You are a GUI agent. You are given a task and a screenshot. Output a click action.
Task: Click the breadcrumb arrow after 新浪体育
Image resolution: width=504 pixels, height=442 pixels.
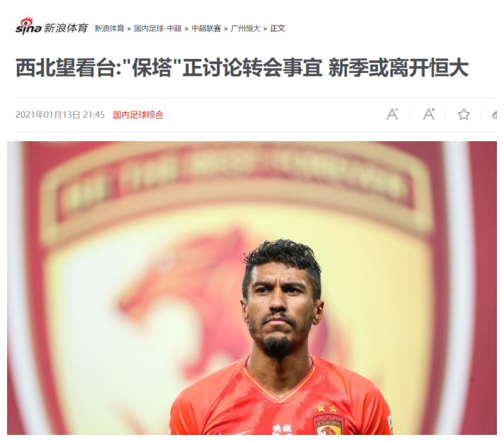tap(129, 29)
